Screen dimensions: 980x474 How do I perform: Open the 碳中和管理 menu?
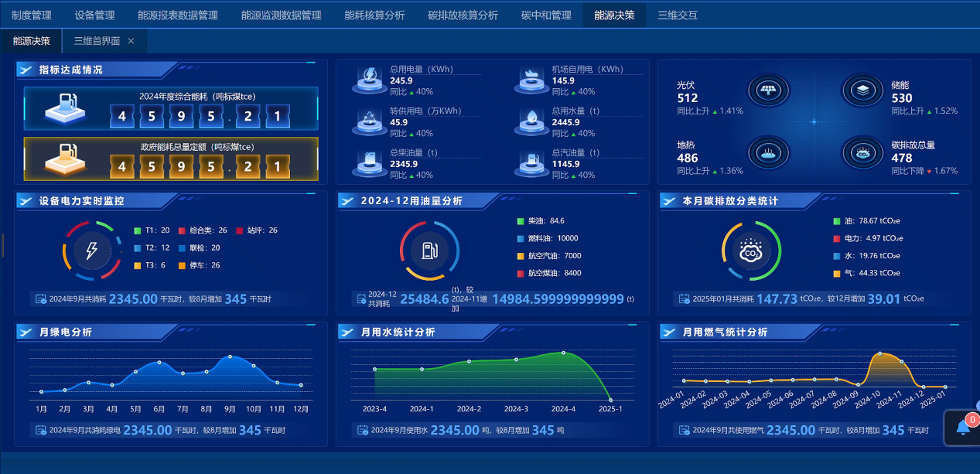pos(546,15)
